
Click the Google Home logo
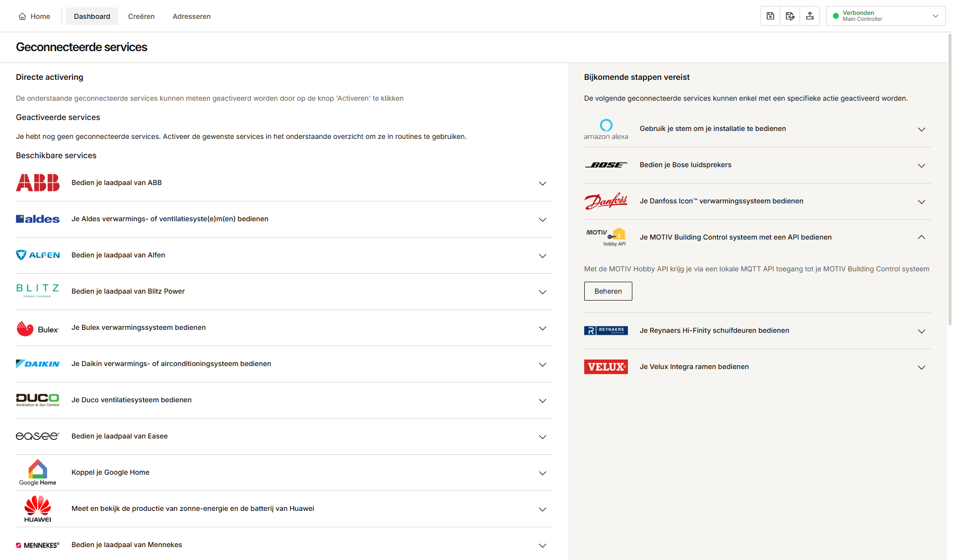(38, 472)
